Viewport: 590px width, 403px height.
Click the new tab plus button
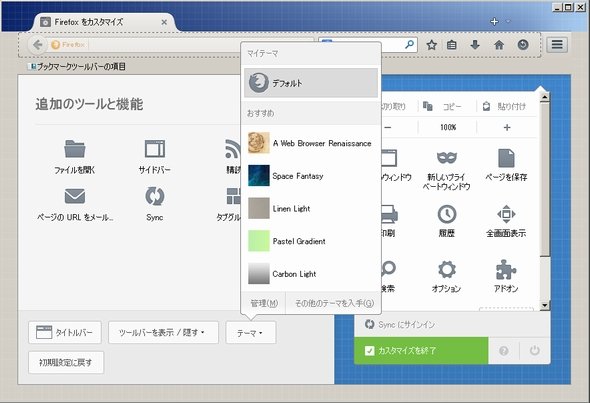coord(494,21)
